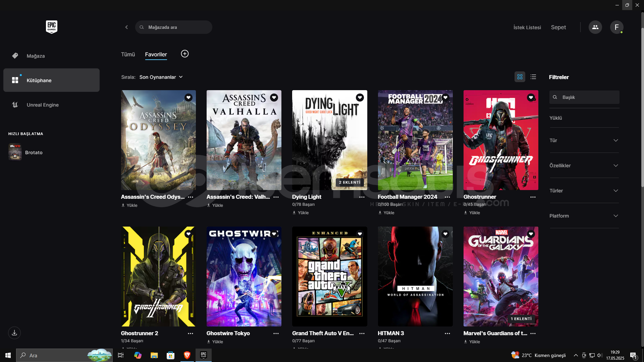Click the Başlık filter input
The width and height of the screenshot is (644, 362).
coord(584,97)
